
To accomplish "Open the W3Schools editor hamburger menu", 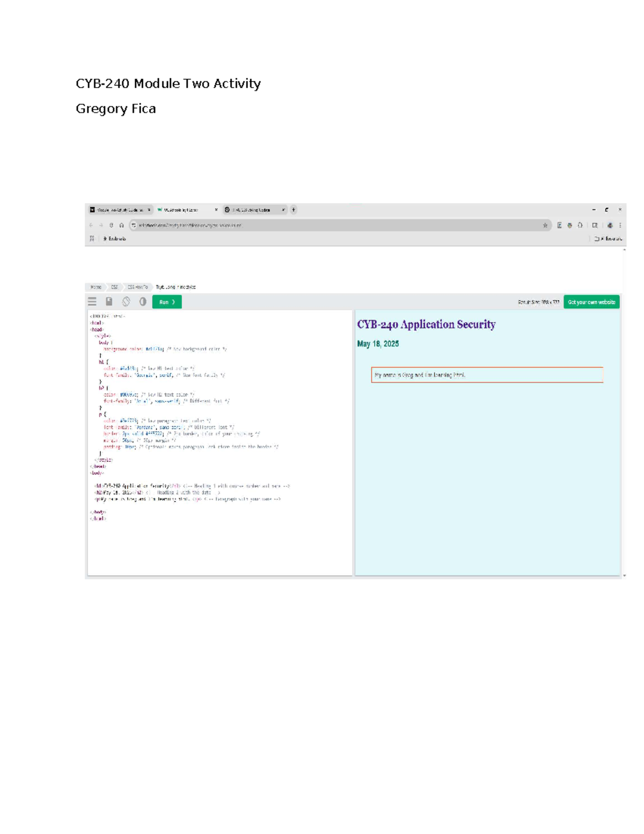I will point(92,302).
